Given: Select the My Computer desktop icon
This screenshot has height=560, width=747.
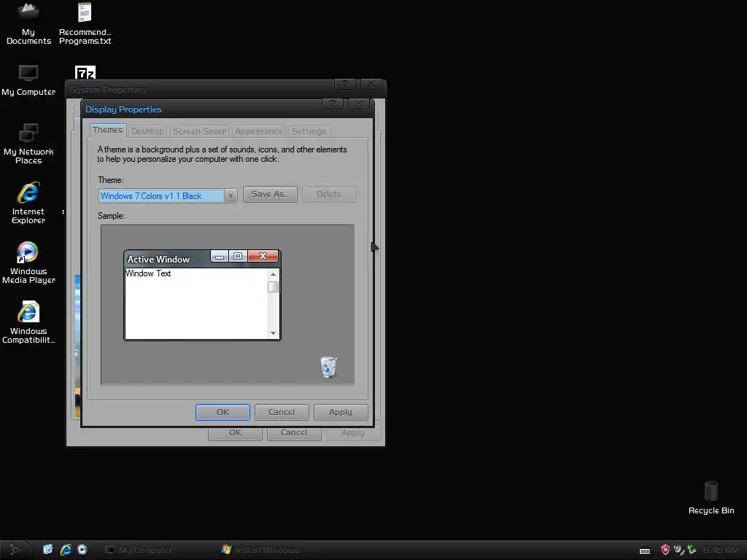Looking at the screenshot, I should pyautogui.click(x=28, y=80).
